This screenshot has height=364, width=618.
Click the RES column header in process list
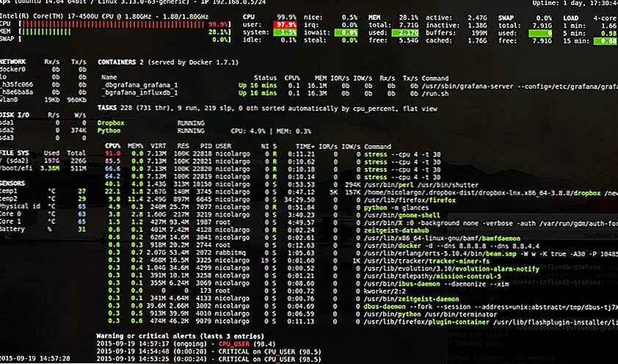tap(183, 146)
